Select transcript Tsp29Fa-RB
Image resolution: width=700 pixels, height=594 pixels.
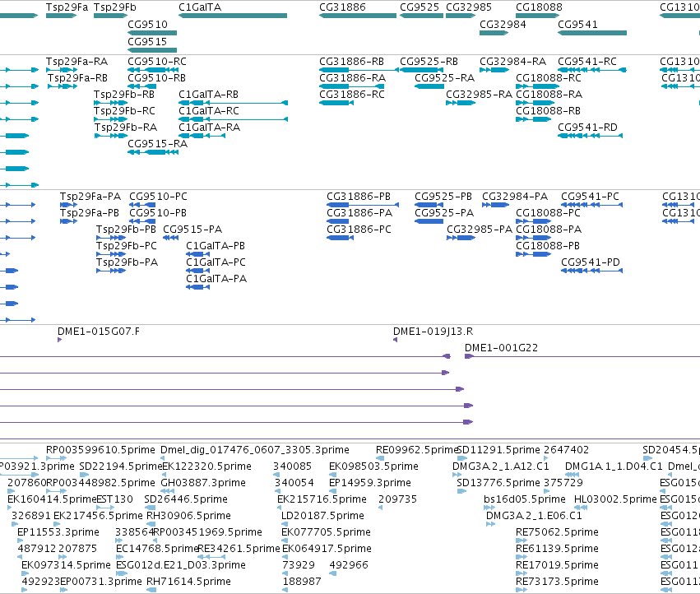63,86
